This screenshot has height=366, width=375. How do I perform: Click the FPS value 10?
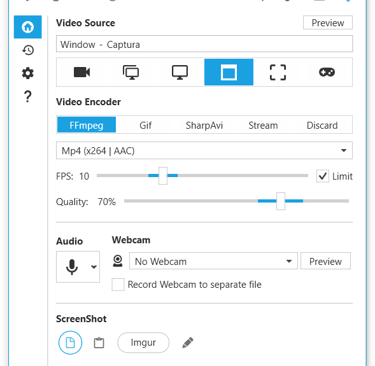click(84, 176)
